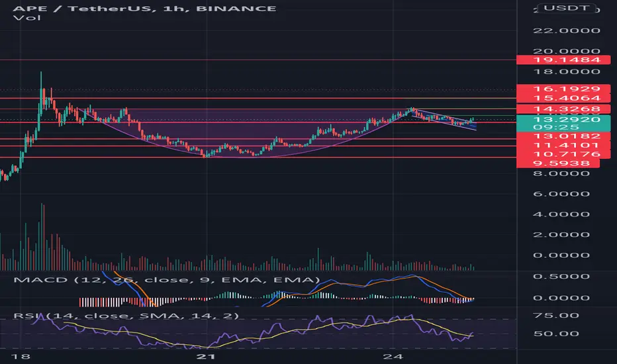Click the 50.00 RSI scale value
This screenshot has height=364, width=617.
(555, 334)
